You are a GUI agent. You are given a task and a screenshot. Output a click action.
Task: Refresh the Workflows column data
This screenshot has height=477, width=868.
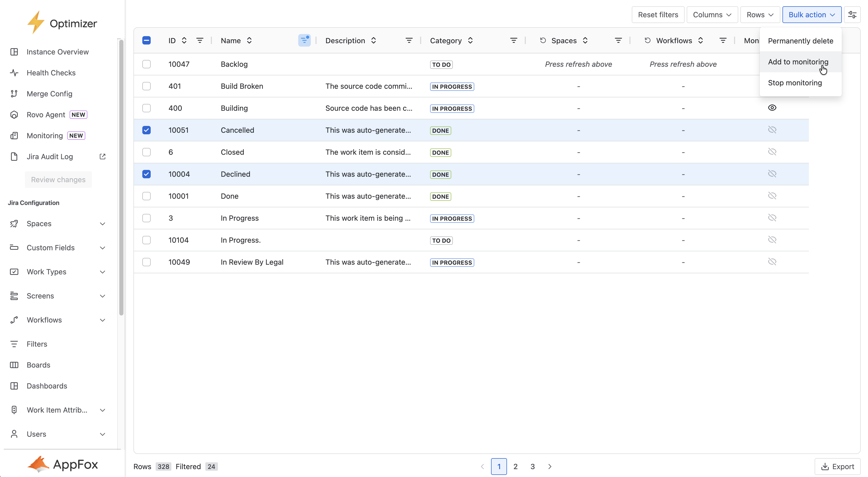click(x=648, y=41)
